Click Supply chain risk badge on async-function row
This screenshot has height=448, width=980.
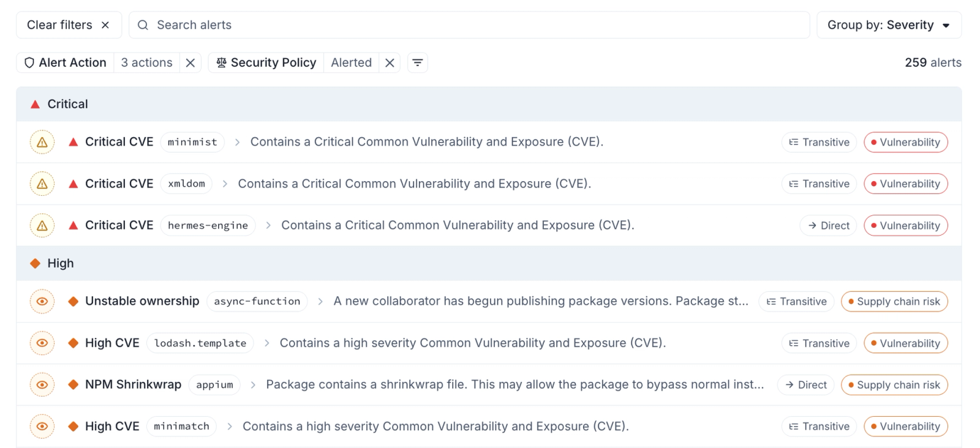point(894,301)
